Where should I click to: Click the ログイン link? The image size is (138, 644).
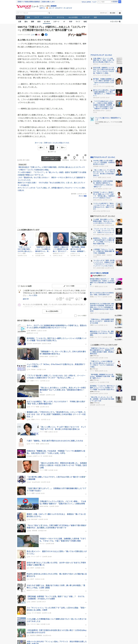(x=42, y=8)
